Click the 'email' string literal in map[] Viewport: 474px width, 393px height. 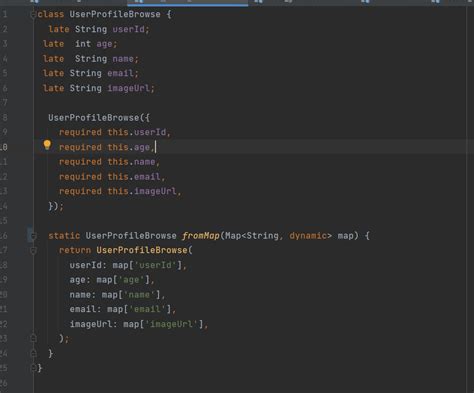tap(147, 309)
